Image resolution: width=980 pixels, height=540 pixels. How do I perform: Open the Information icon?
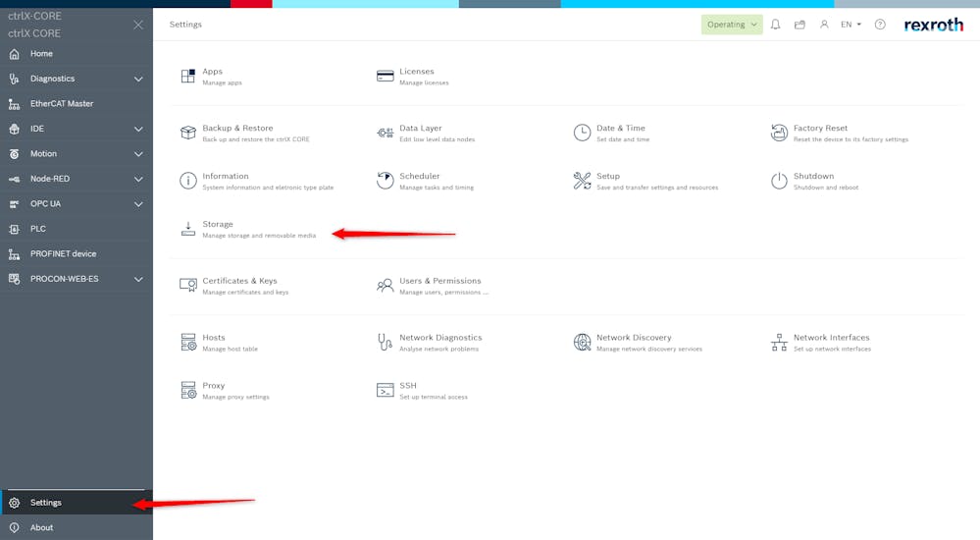click(x=188, y=181)
